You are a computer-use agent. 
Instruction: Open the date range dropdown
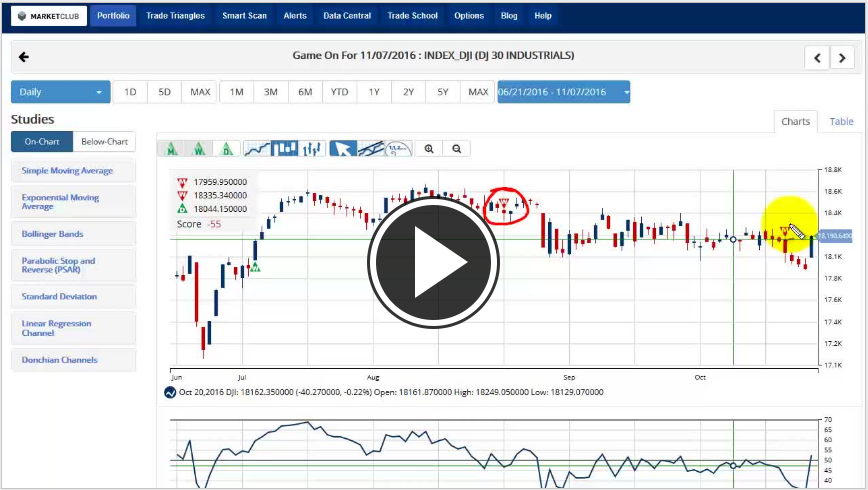[x=564, y=92]
